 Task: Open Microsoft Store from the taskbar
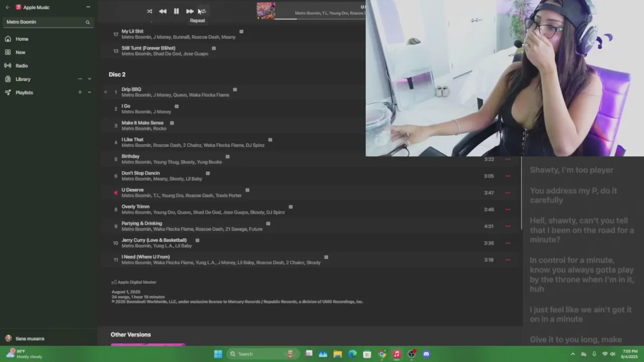click(367, 354)
